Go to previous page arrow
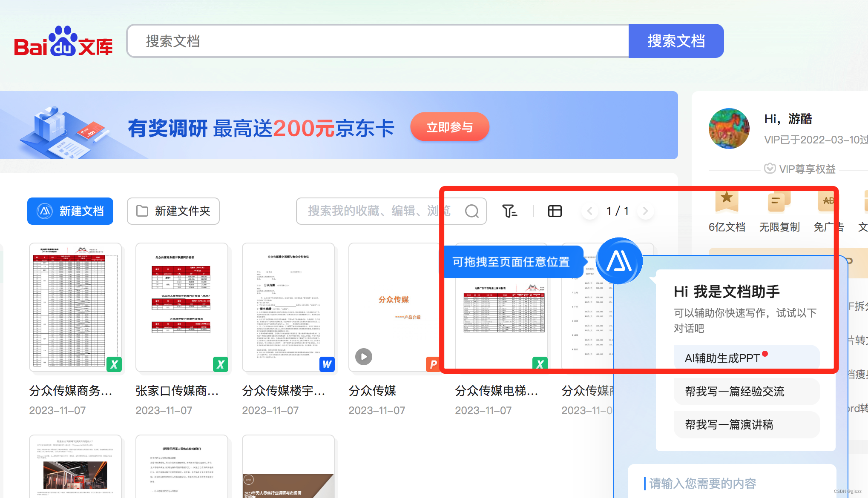Image resolution: width=868 pixels, height=498 pixels. (x=590, y=211)
